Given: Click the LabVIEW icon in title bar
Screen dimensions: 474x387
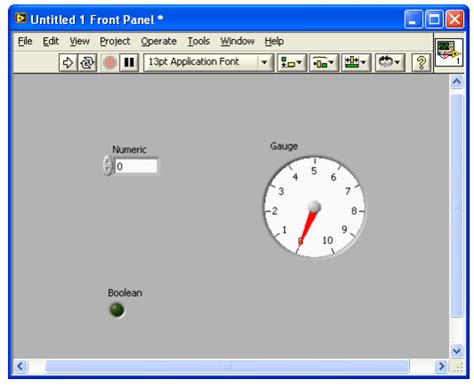Looking at the screenshot, I should 21,18.
